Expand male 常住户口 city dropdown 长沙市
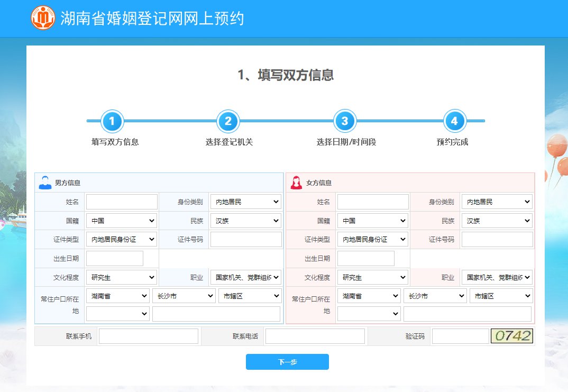 [184, 296]
